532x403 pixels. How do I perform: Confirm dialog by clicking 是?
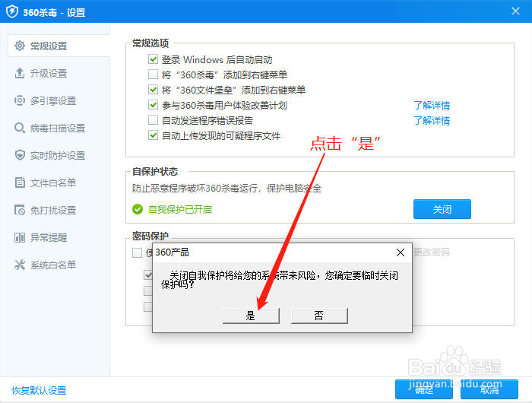click(x=251, y=316)
